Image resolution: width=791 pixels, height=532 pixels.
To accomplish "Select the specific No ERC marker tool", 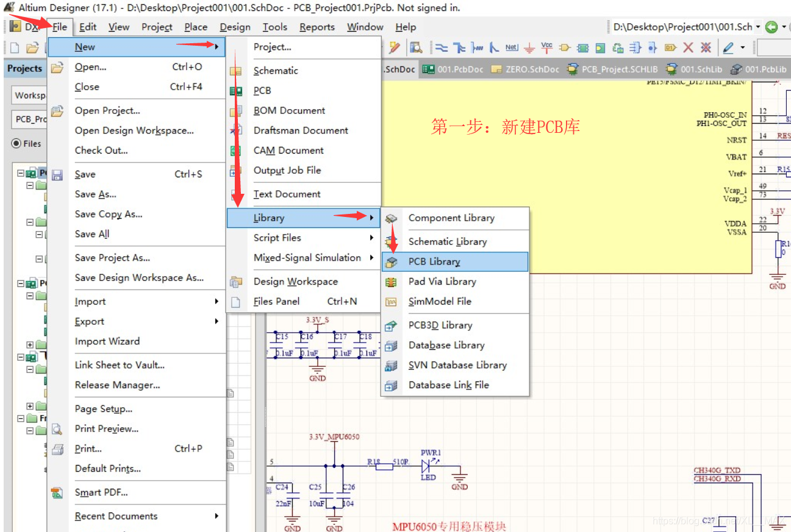I will tap(706, 48).
